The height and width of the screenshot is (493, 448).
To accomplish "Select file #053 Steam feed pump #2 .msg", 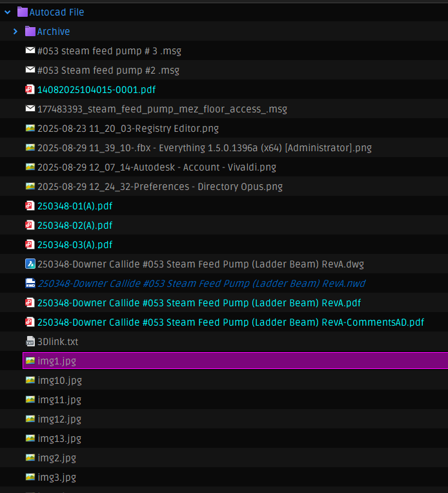I will coord(108,70).
